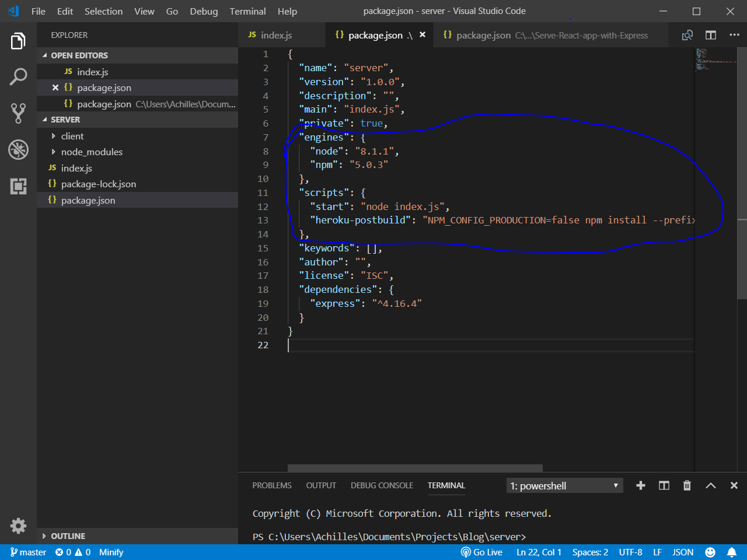Open the Explorer view in activity bar
The height and width of the screenshot is (560, 747).
click(18, 41)
